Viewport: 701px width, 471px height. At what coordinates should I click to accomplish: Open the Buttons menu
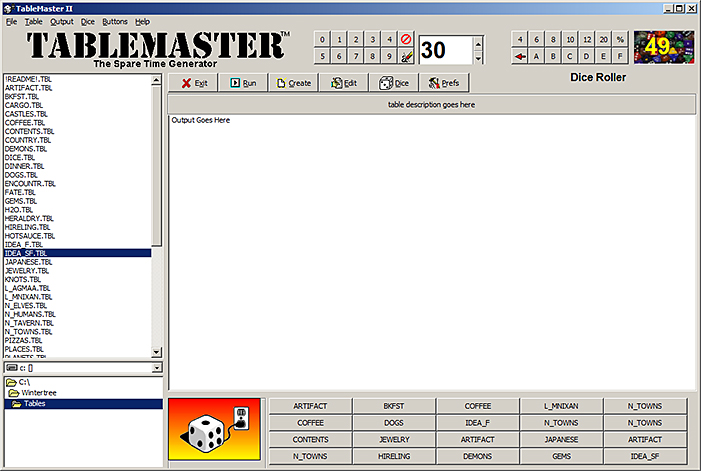click(x=115, y=21)
